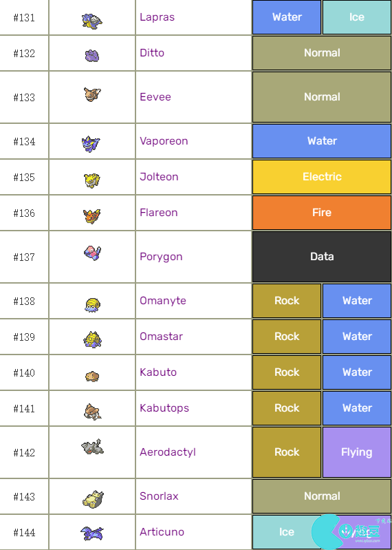This screenshot has height=550, width=392.
Task: Click the Water type badge for Kabuto
Action: 357,372
